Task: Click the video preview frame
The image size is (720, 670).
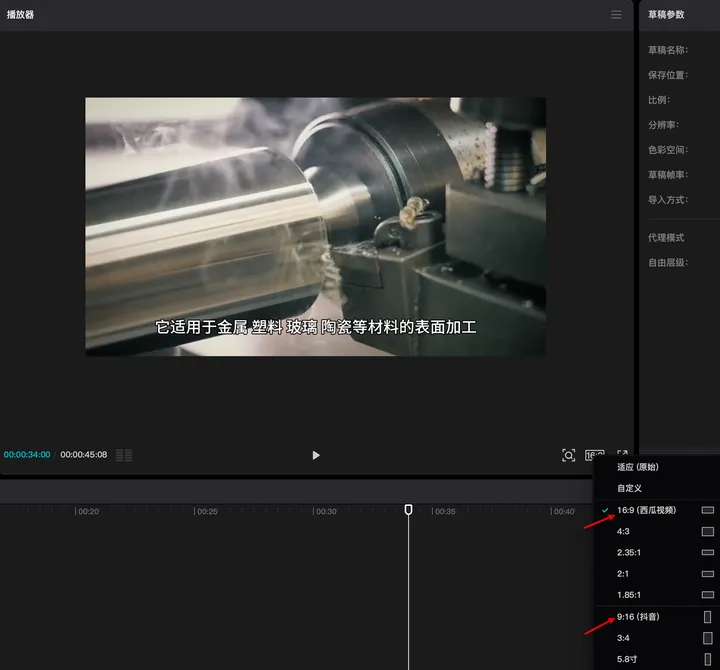Action: pos(315,226)
